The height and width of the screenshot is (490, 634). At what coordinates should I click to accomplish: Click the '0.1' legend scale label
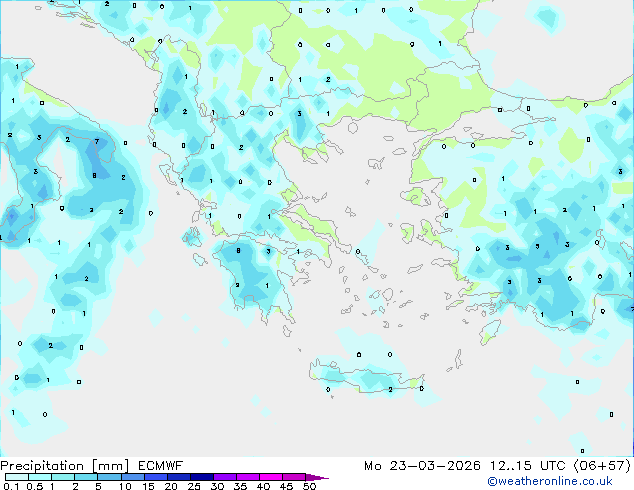11,486
